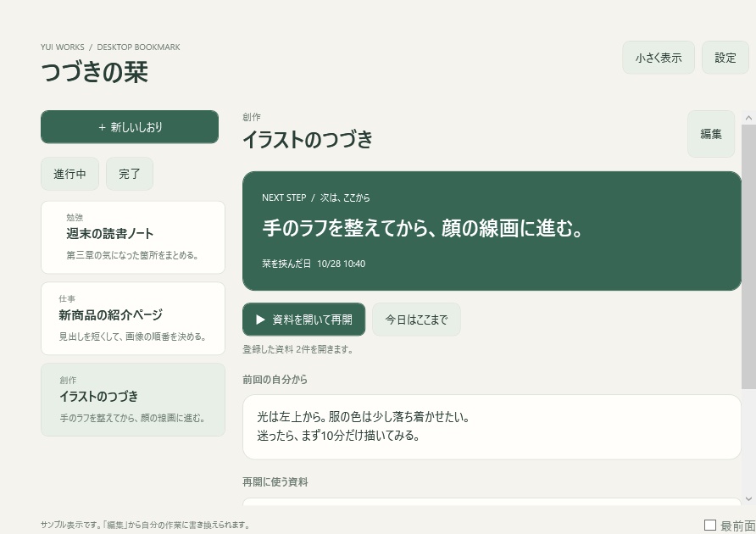Open 設定 settings
The height and width of the screenshot is (534, 756).
[x=725, y=58]
